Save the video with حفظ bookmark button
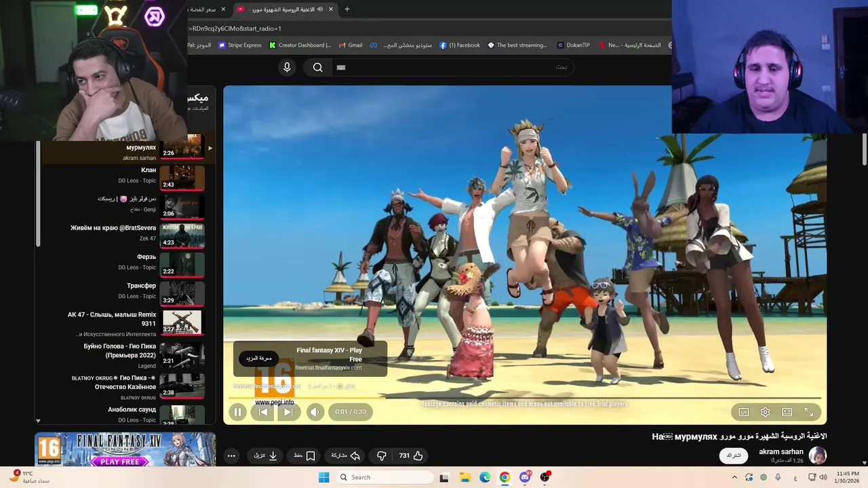 pos(304,455)
